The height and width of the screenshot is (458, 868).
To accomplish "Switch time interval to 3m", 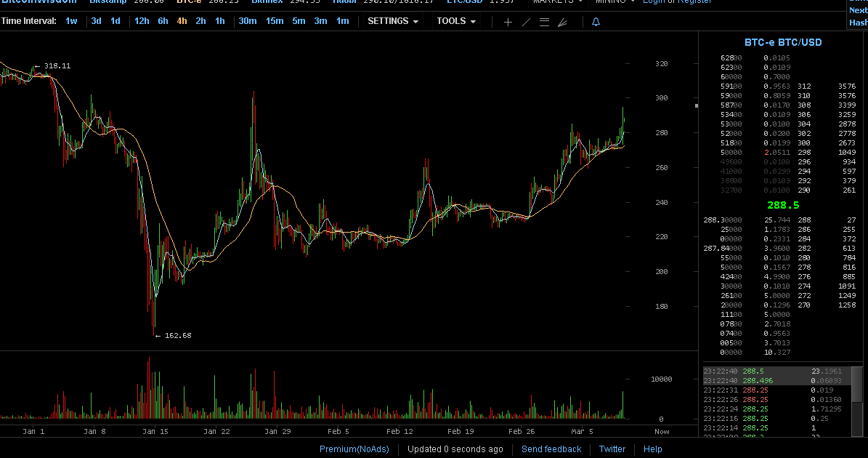I will 320,21.
